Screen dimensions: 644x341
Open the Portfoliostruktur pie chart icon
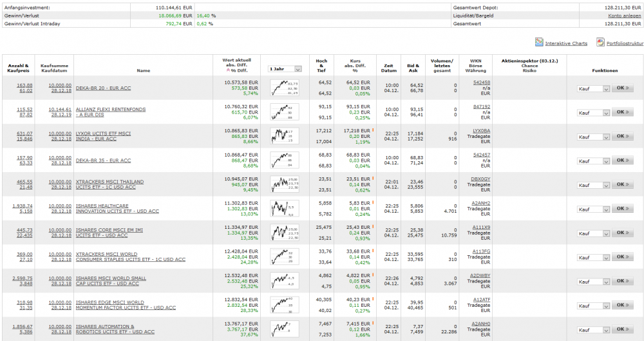point(600,42)
